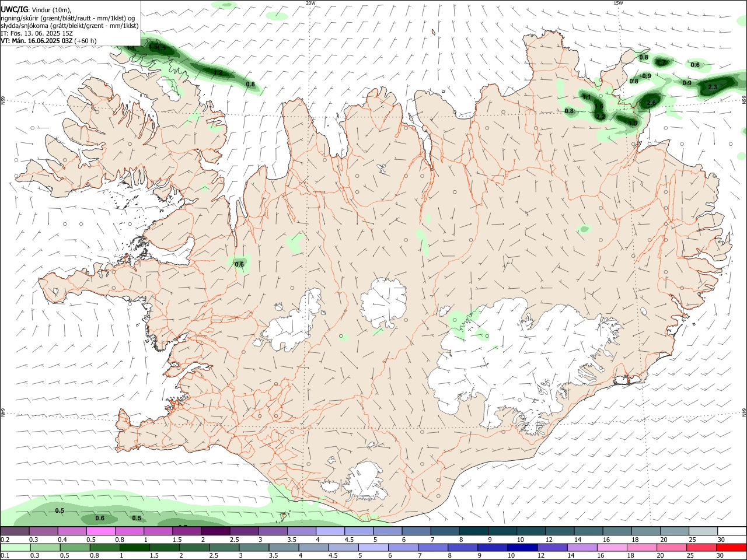
Task: Click the 'VT: Mán. 16.06.2025 03Z (+60 h)' line
Action: coord(48,41)
